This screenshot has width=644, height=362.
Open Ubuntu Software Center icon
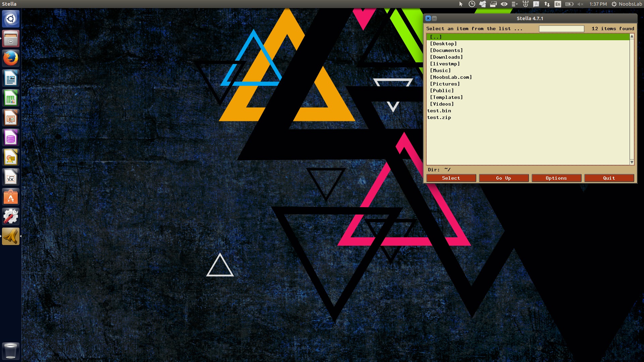click(11, 197)
